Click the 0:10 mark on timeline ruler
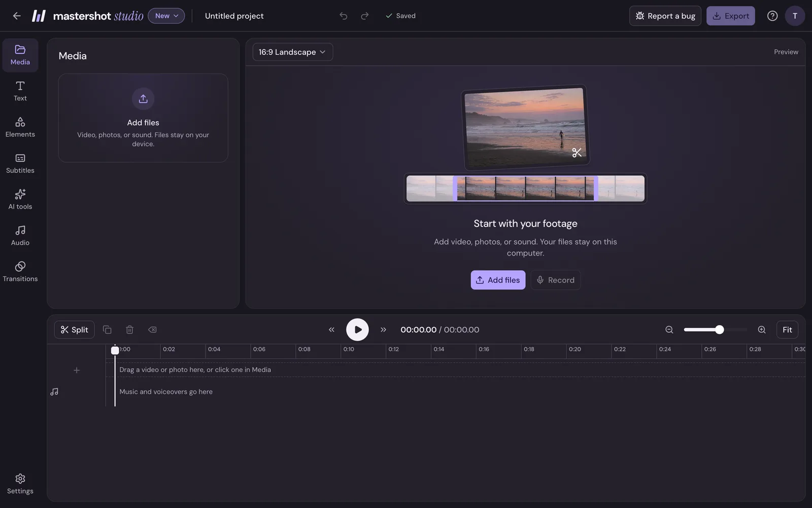The width and height of the screenshot is (812, 508). click(x=349, y=350)
